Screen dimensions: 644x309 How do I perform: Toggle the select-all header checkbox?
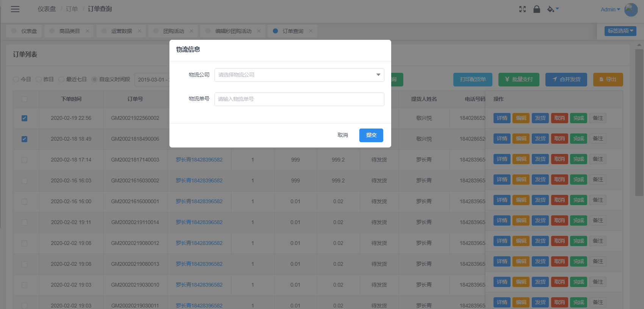(x=24, y=99)
